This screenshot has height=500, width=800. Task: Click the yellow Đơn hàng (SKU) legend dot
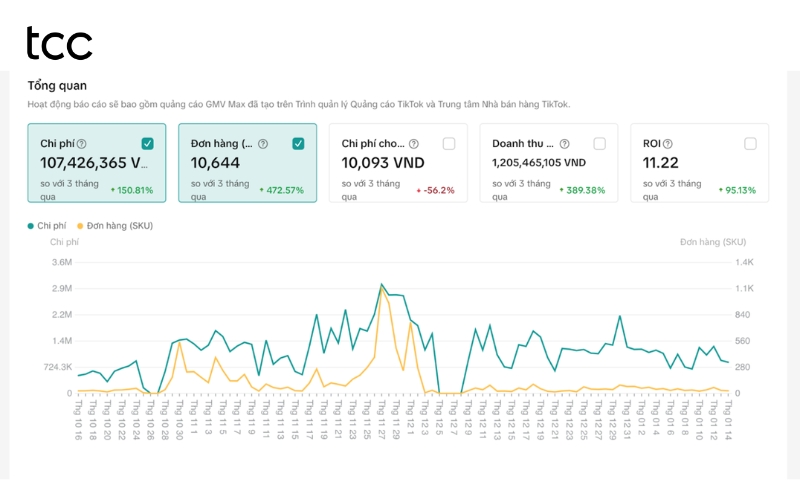coord(80,226)
